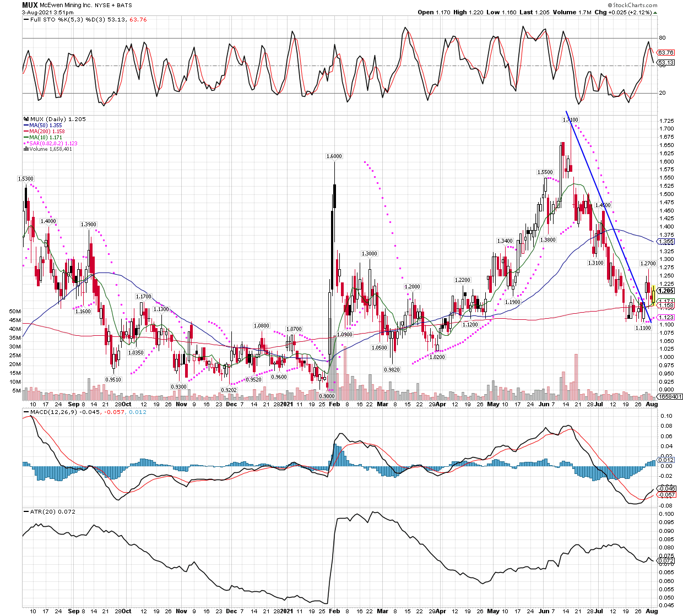The height and width of the screenshot is (616, 683).
Task: Click the 1.7100 peak price label
Action: coord(570,119)
